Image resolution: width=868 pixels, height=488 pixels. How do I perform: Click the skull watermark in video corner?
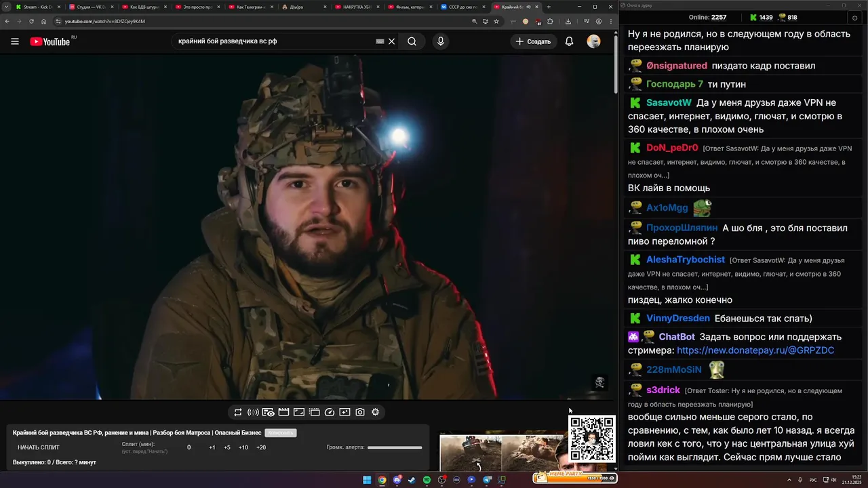(599, 383)
